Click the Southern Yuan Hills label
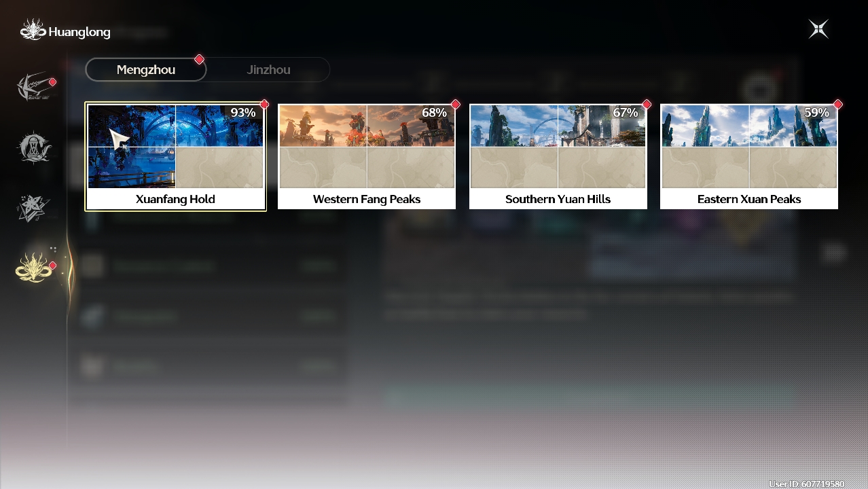 (x=558, y=199)
